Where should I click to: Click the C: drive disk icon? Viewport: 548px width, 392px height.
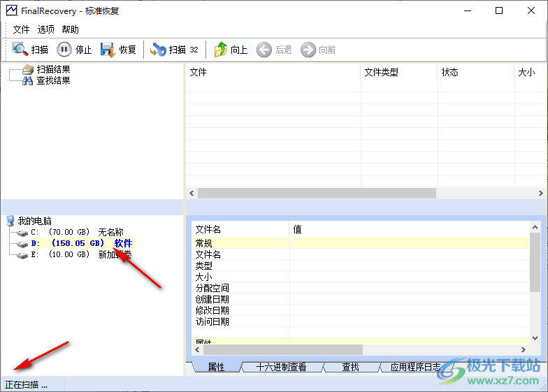[22, 233]
